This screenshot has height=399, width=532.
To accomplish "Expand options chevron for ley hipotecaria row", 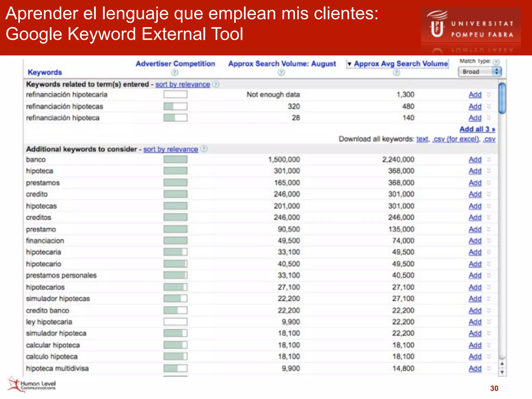I will pyautogui.click(x=489, y=322).
